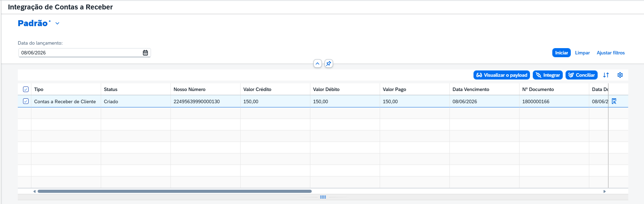Click the Nº Documento column header

click(554, 89)
